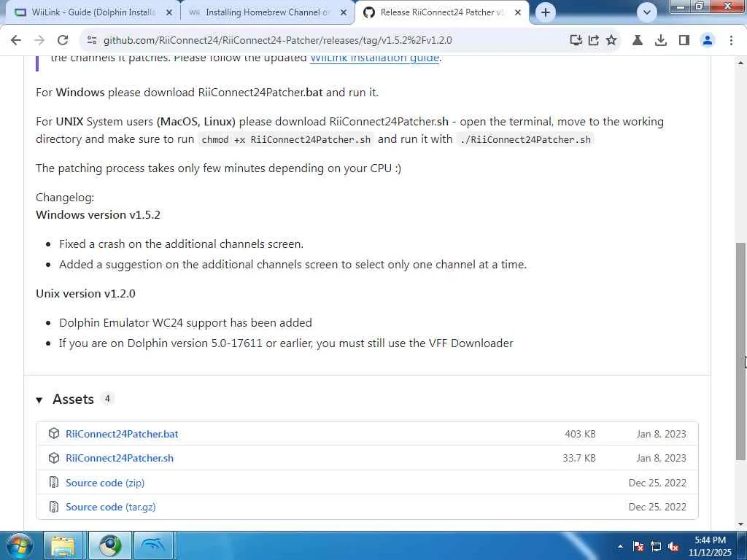Close the Installing Homebrew Channel tab

coord(344,13)
